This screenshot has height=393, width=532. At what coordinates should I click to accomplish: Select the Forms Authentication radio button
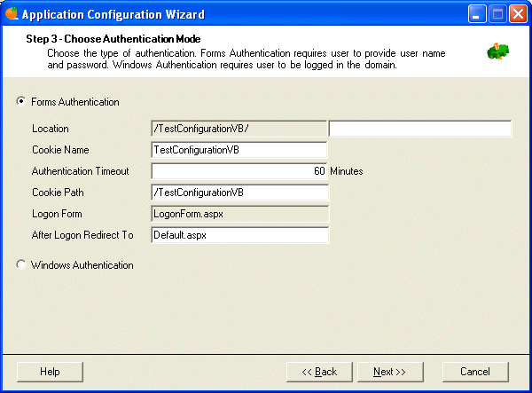click(x=21, y=101)
